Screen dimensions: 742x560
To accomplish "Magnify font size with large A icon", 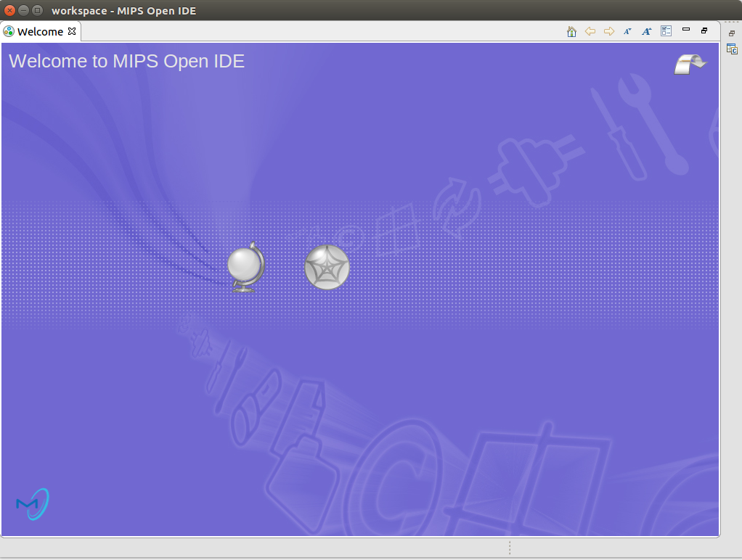I will [646, 32].
